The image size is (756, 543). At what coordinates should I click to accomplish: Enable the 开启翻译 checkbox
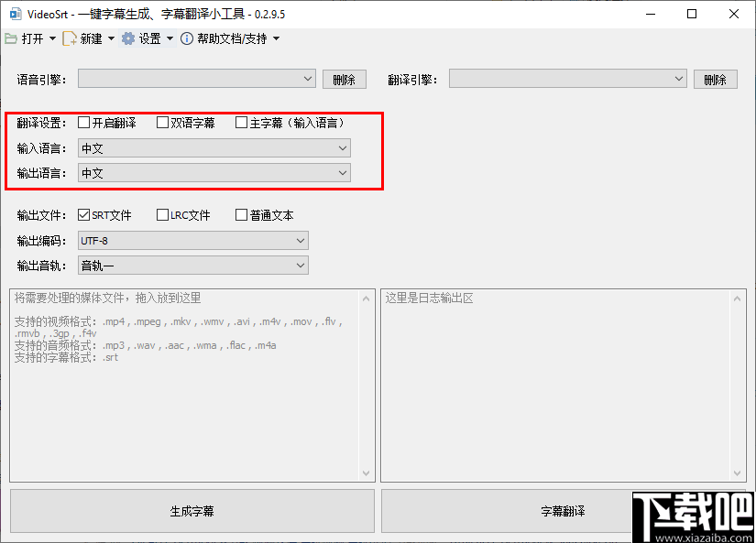click(82, 122)
